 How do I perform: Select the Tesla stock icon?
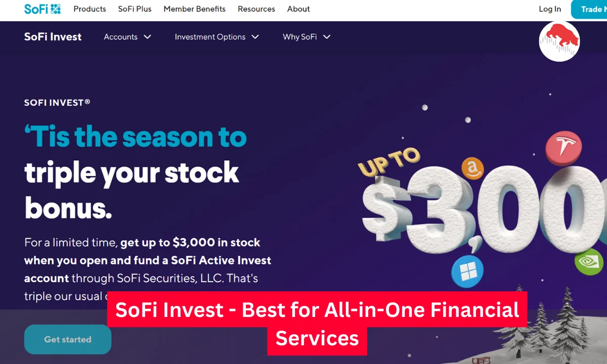(563, 147)
